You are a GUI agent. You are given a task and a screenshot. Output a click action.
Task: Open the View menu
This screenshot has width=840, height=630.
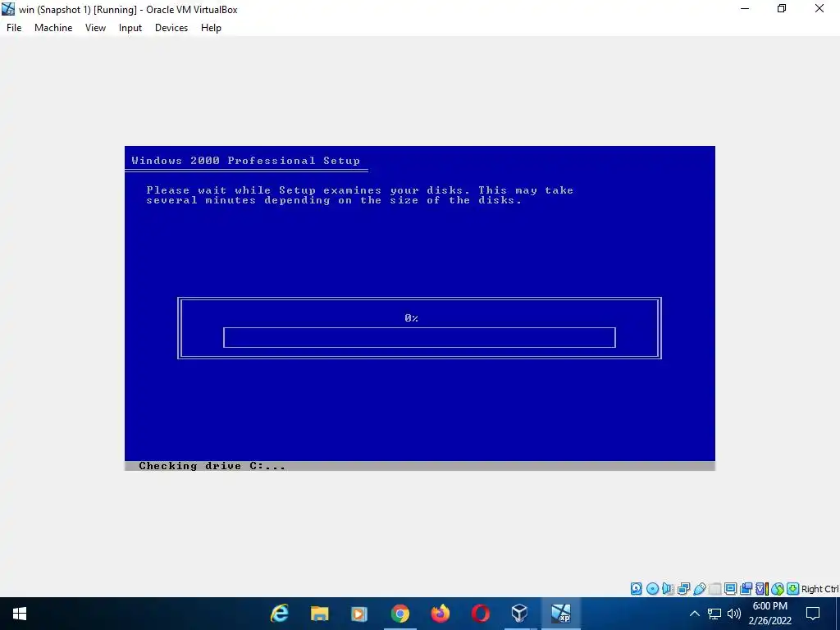(x=95, y=28)
